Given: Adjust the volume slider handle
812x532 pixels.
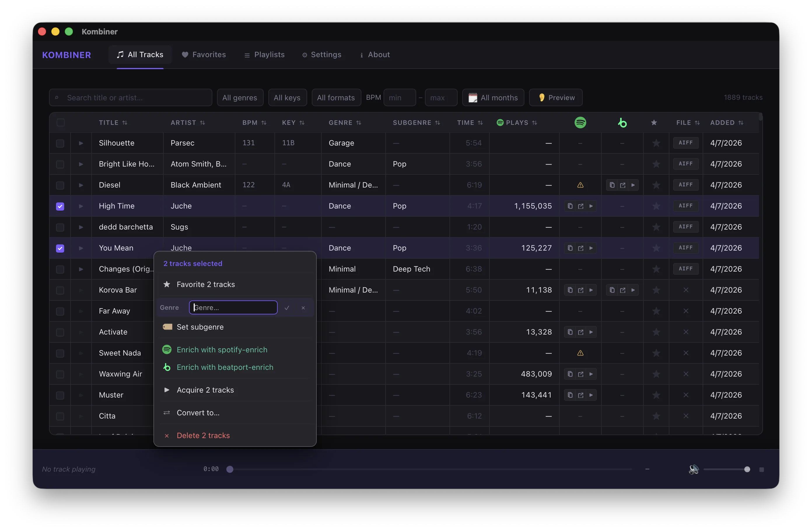Looking at the screenshot, I should click(747, 470).
